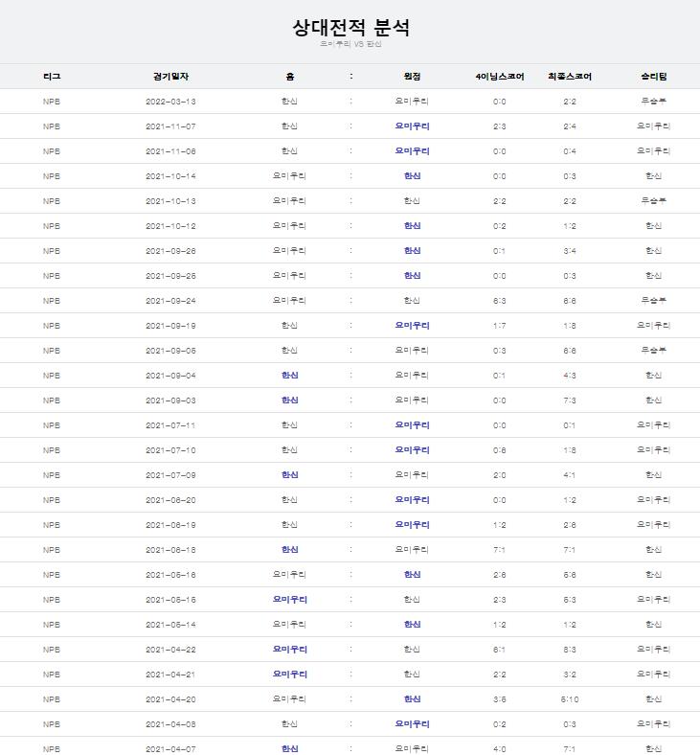Click bold '한신' away team on 2021-10-14
700x755 pixels.
pos(413,176)
